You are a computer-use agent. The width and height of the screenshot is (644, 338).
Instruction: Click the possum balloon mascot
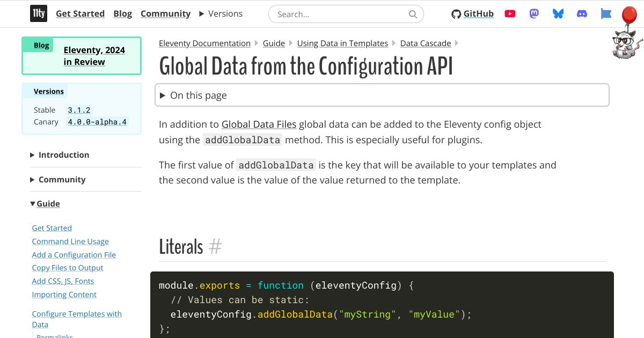click(x=626, y=33)
